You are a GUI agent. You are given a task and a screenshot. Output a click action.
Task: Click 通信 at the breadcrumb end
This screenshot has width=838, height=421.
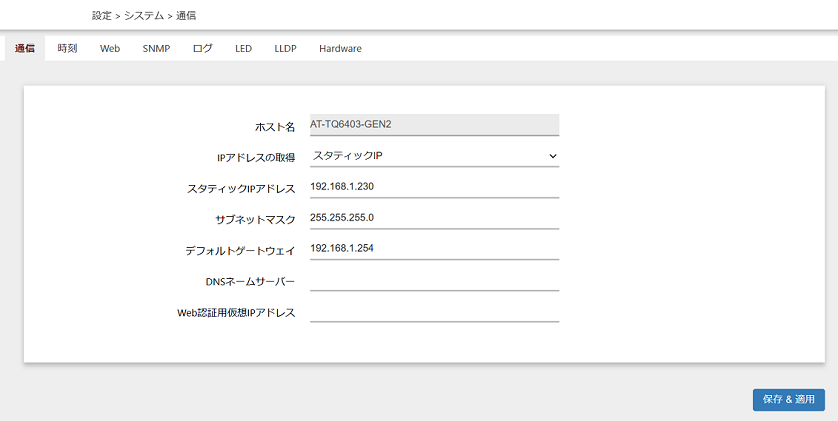[x=186, y=15]
